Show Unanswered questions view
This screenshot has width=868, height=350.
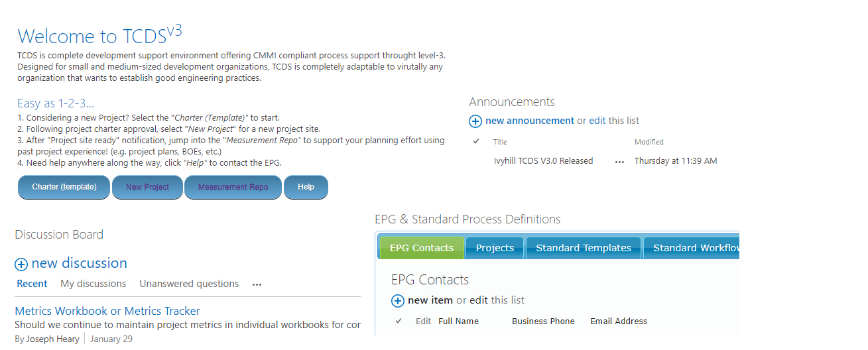[x=189, y=284]
